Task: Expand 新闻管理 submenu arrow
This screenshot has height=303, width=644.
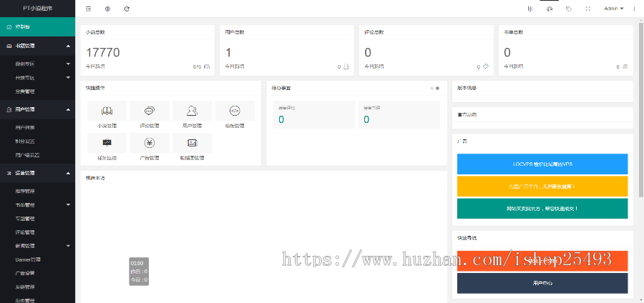Action: click(68, 246)
